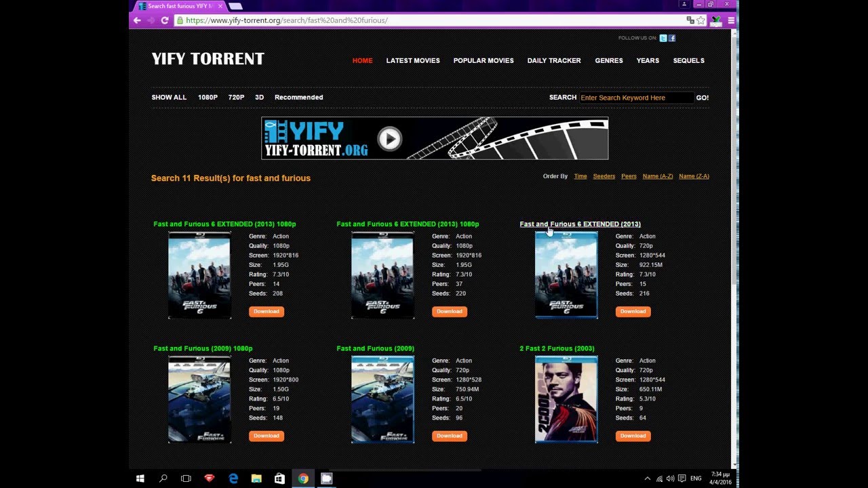Viewport: 868px width, 488px height.
Task: Download Fast and Furious 6 1080p with 208 seeds
Action: point(267,312)
